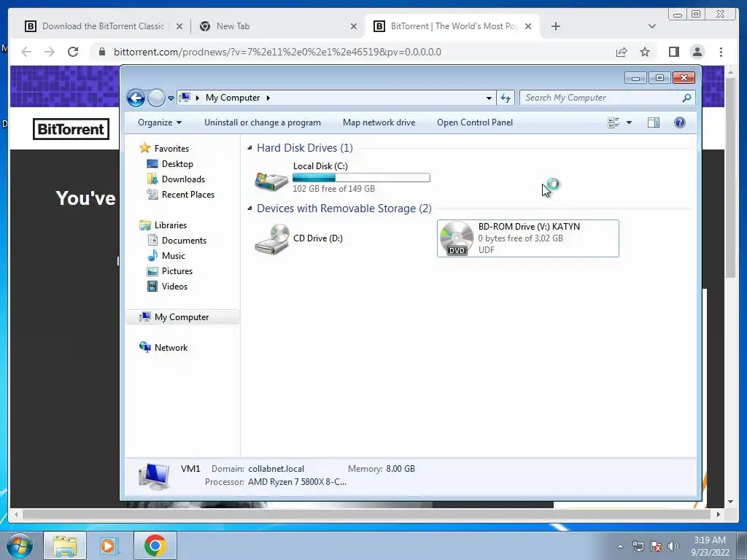Close the Download the BitTorrent Classic tab
This screenshot has height=560, width=747.
pyautogui.click(x=179, y=27)
